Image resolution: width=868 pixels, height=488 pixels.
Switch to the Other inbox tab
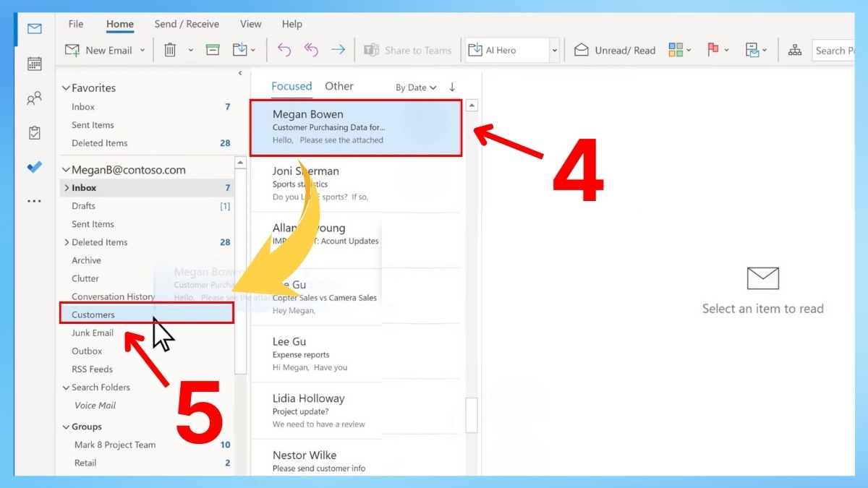coord(339,86)
